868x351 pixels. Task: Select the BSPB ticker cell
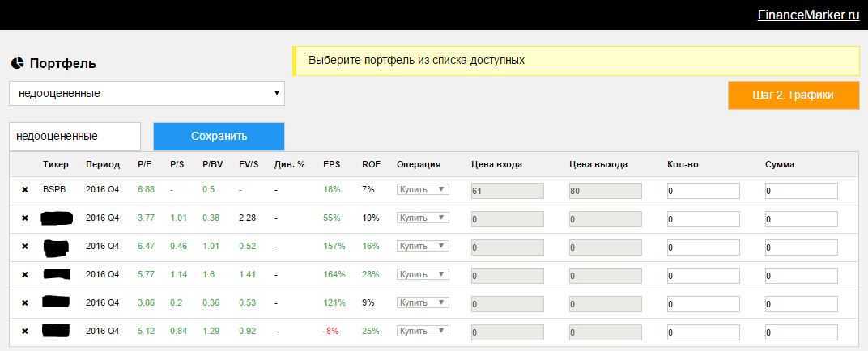(53, 189)
